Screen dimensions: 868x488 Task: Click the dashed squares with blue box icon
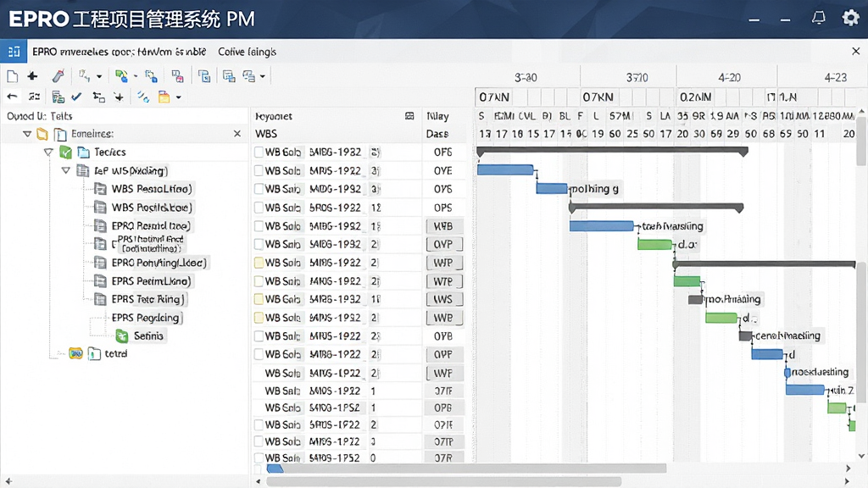[x=151, y=75]
